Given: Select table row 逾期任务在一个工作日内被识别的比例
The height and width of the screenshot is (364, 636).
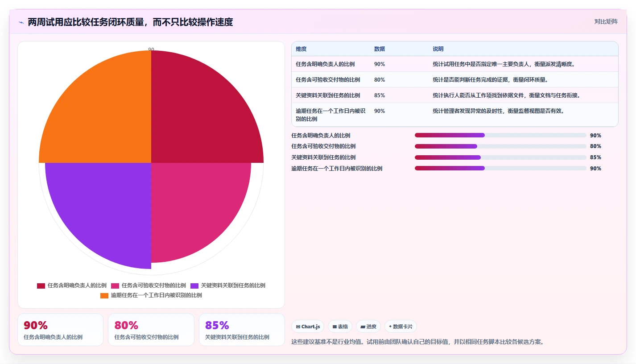Looking at the screenshot, I should click(455, 115).
